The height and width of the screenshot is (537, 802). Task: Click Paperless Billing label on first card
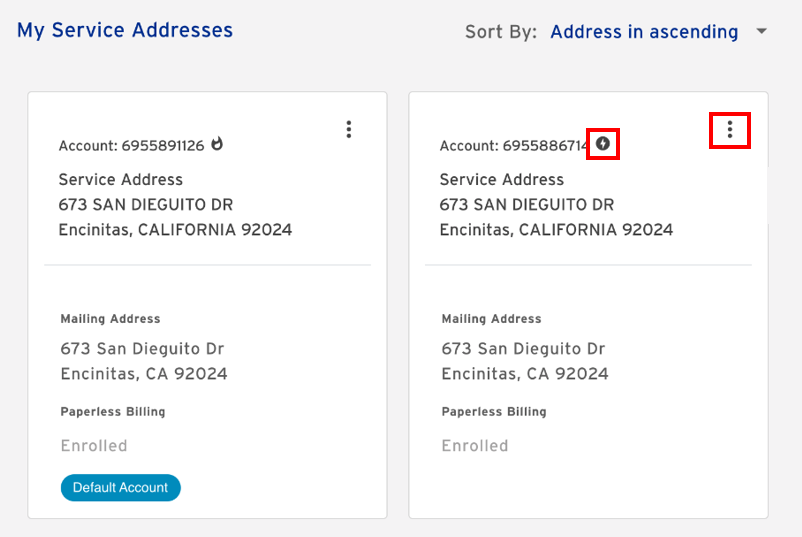(113, 412)
